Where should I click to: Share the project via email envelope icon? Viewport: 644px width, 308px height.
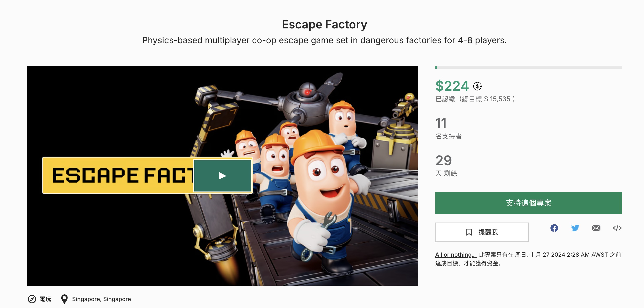pos(596,228)
